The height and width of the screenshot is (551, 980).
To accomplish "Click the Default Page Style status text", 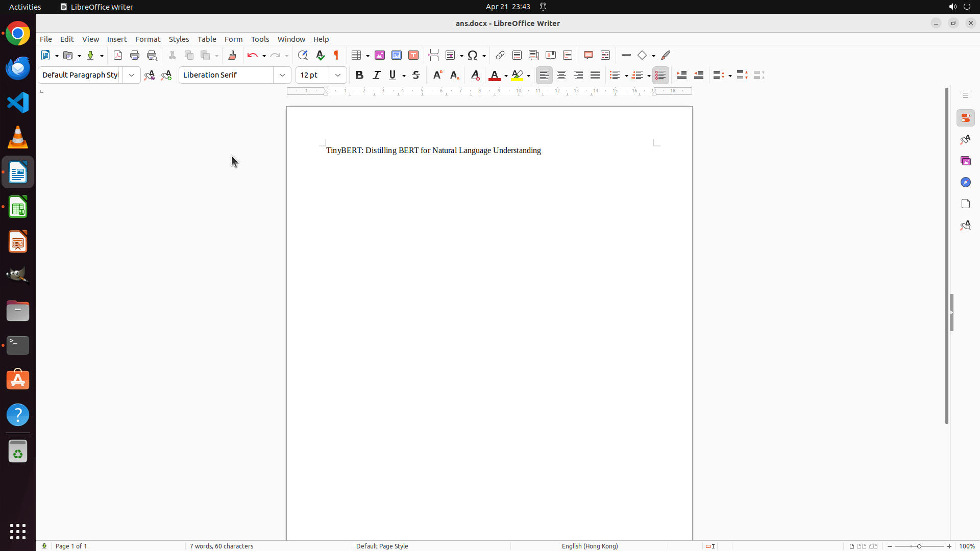I will (x=382, y=546).
